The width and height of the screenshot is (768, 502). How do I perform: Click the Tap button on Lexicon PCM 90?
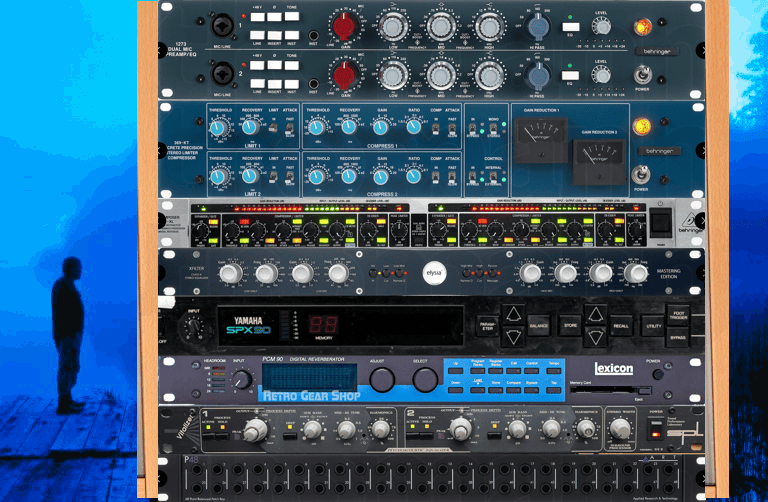[554, 390]
